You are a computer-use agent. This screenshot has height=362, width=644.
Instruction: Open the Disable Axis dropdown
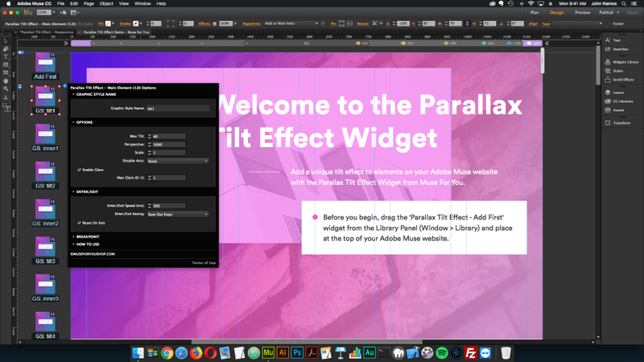click(x=177, y=161)
